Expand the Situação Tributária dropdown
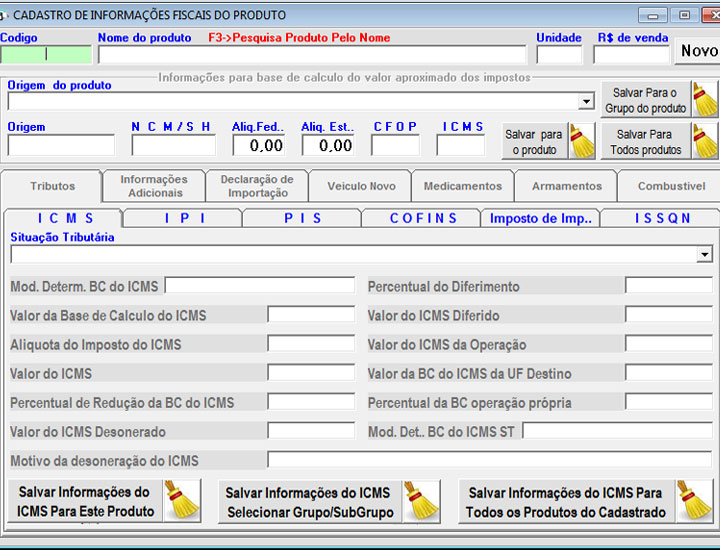Image resolution: width=720 pixels, height=550 pixels. pyautogui.click(x=704, y=254)
